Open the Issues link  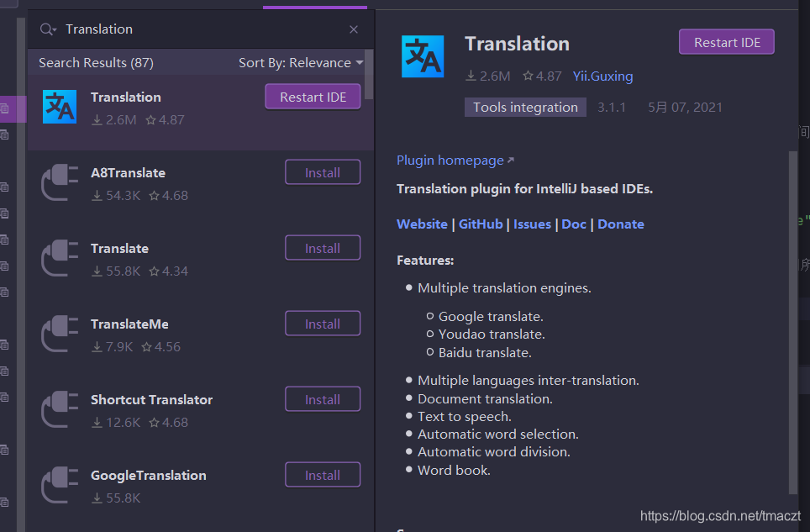pyautogui.click(x=532, y=224)
